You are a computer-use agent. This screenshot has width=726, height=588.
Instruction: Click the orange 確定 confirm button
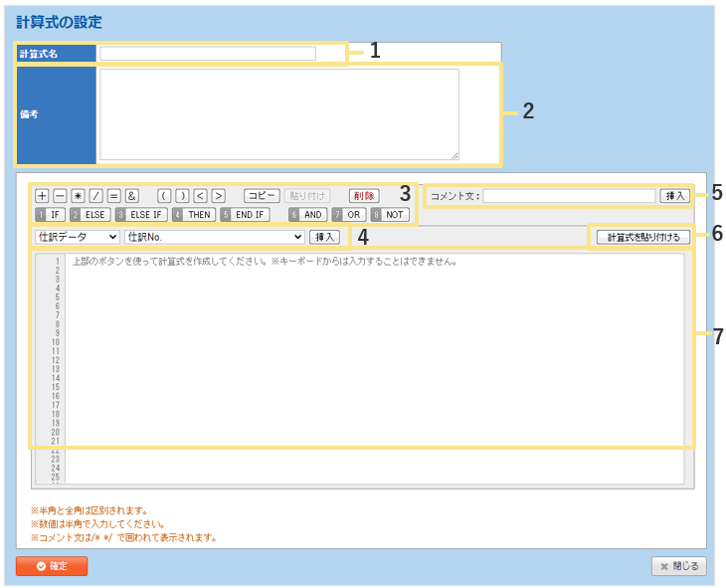coord(52,566)
